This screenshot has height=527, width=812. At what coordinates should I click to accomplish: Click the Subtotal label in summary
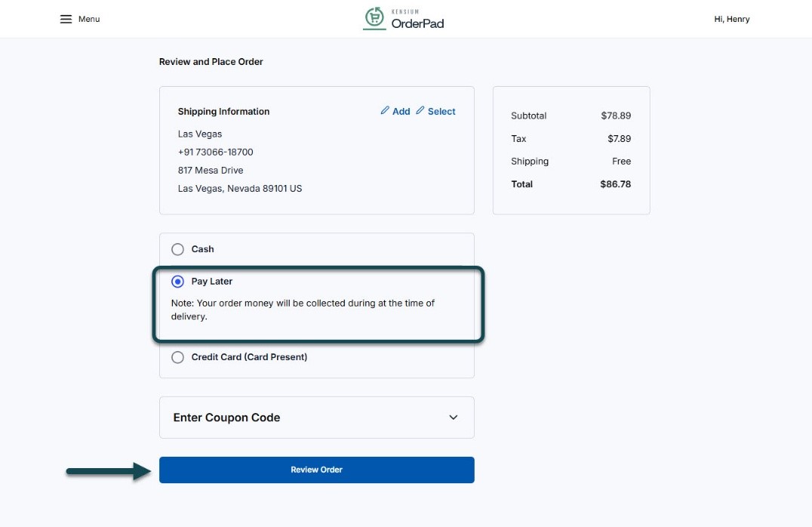[x=529, y=116]
